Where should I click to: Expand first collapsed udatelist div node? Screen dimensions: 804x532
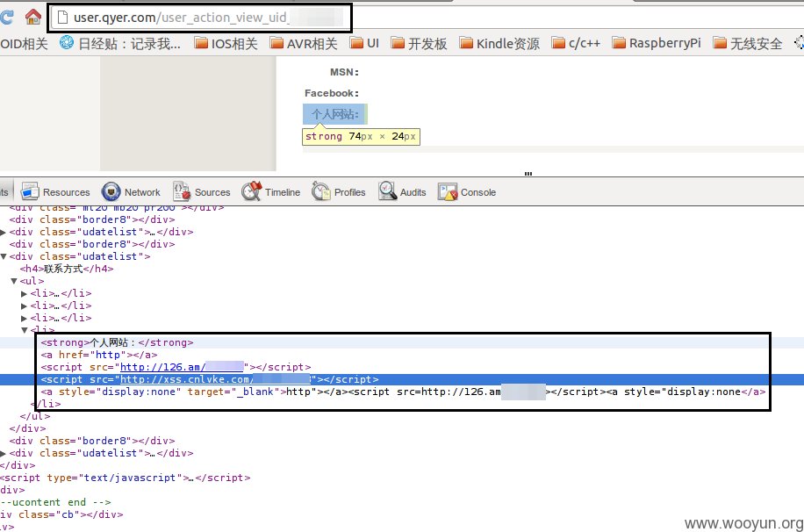tap(4, 233)
